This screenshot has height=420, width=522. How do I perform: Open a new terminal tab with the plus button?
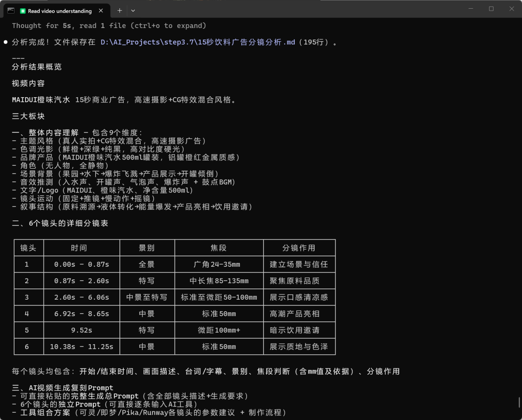click(119, 11)
